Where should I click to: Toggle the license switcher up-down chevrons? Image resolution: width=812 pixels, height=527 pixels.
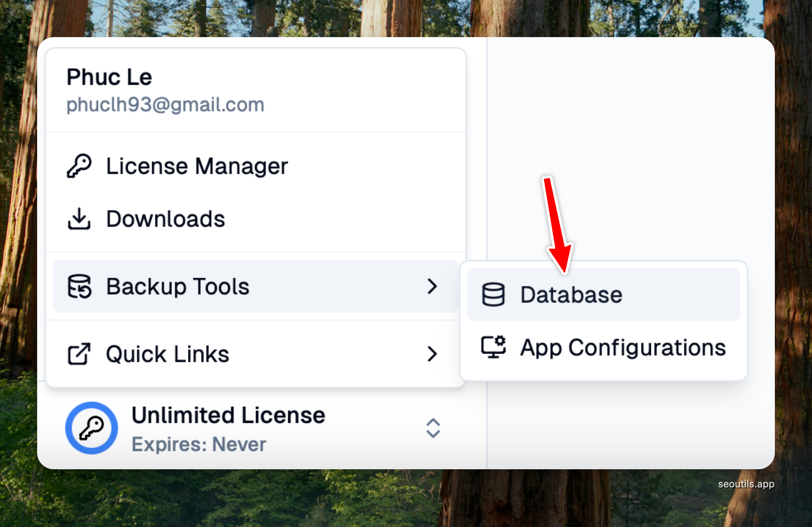433,428
